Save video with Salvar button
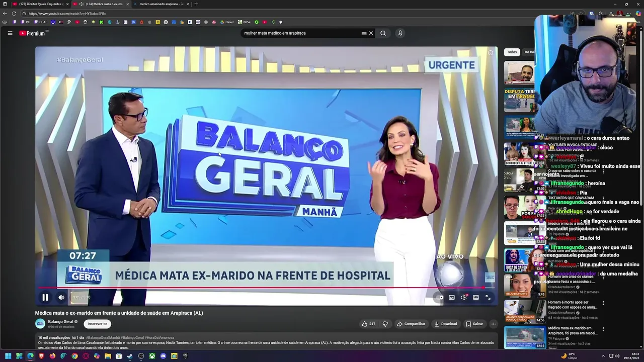644x362 pixels. click(474, 324)
